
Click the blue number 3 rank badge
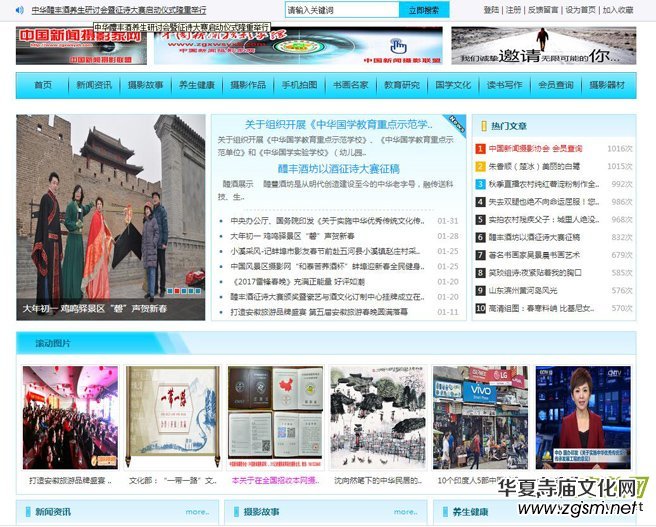coord(480,185)
